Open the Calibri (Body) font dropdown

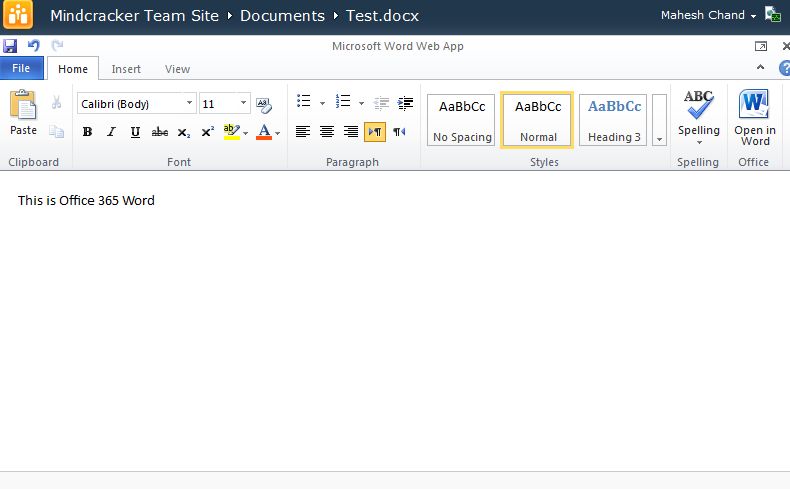tap(189, 103)
